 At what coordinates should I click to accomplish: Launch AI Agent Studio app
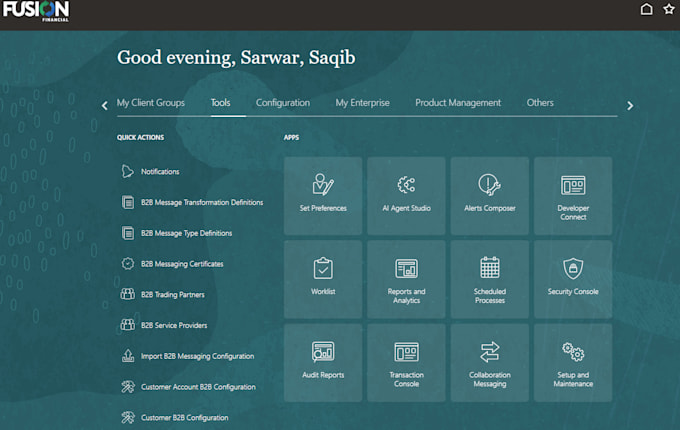coord(406,196)
